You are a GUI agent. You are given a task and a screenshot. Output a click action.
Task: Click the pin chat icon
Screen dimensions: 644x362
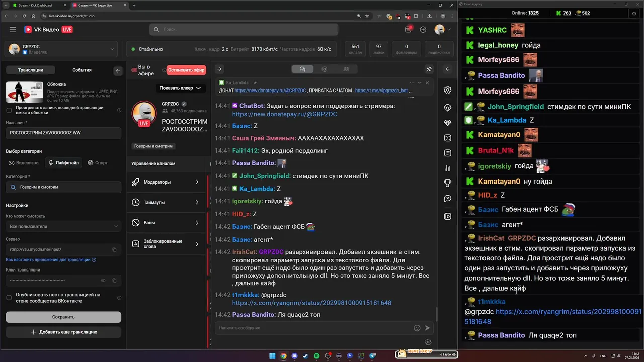pyautogui.click(x=429, y=69)
